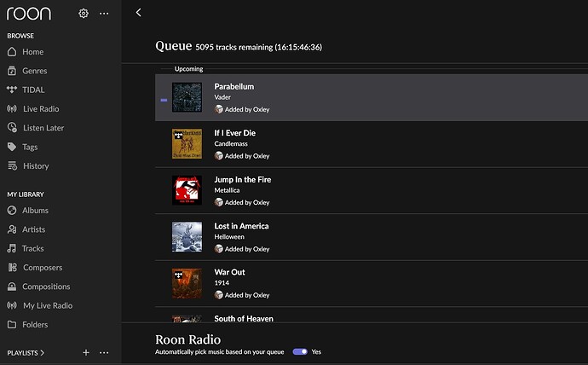The width and height of the screenshot is (588, 365).
Task: Expand the Playlists section chevron
Action: point(42,352)
